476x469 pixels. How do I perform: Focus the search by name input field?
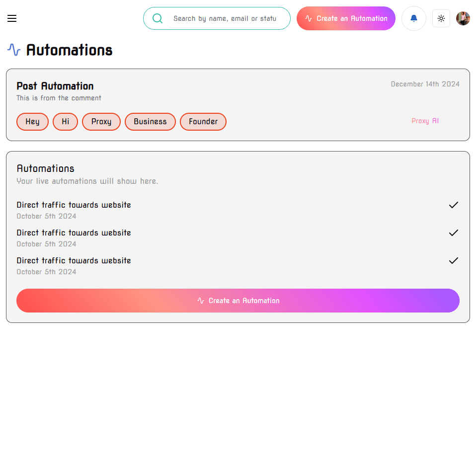(x=225, y=18)
